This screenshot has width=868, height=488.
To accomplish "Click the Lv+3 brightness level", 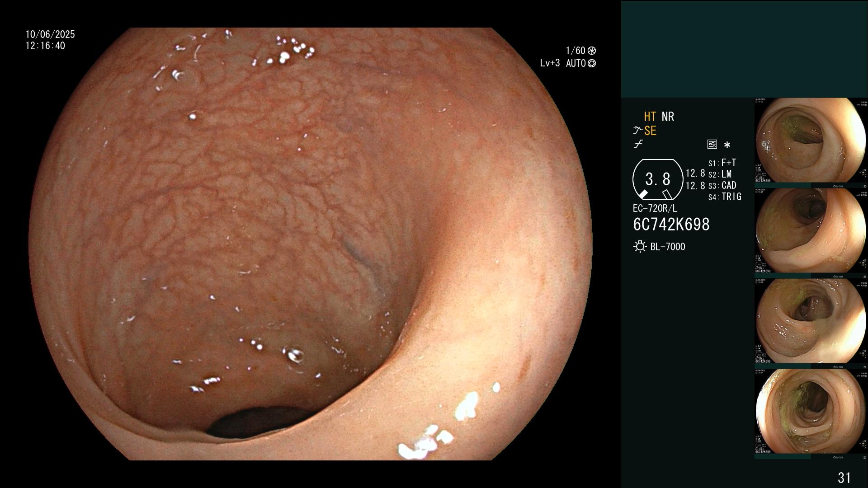I will (550, 63).
